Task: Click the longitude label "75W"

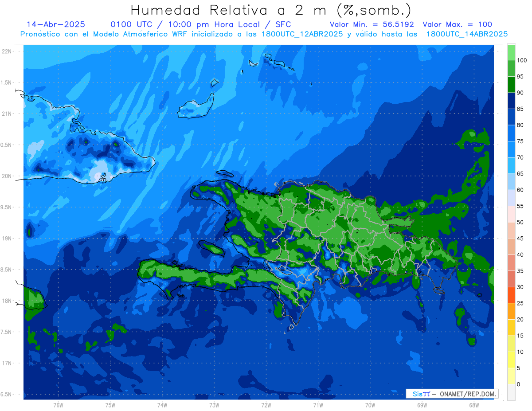Action: tap(110, 405)
